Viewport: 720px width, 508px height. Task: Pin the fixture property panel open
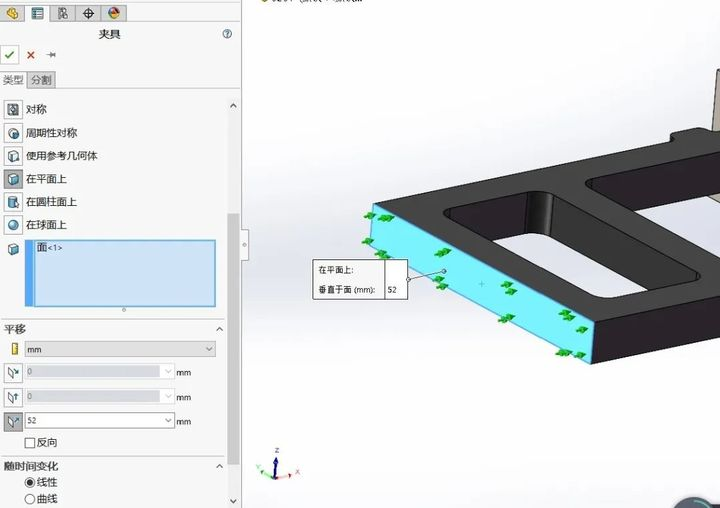(x=51, y=55)
